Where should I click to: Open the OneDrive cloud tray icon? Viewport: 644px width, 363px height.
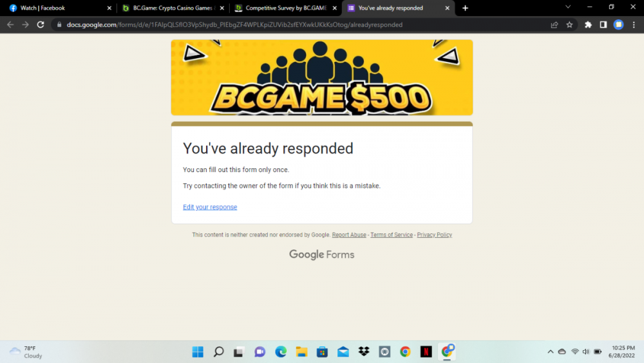coord(562,352)
